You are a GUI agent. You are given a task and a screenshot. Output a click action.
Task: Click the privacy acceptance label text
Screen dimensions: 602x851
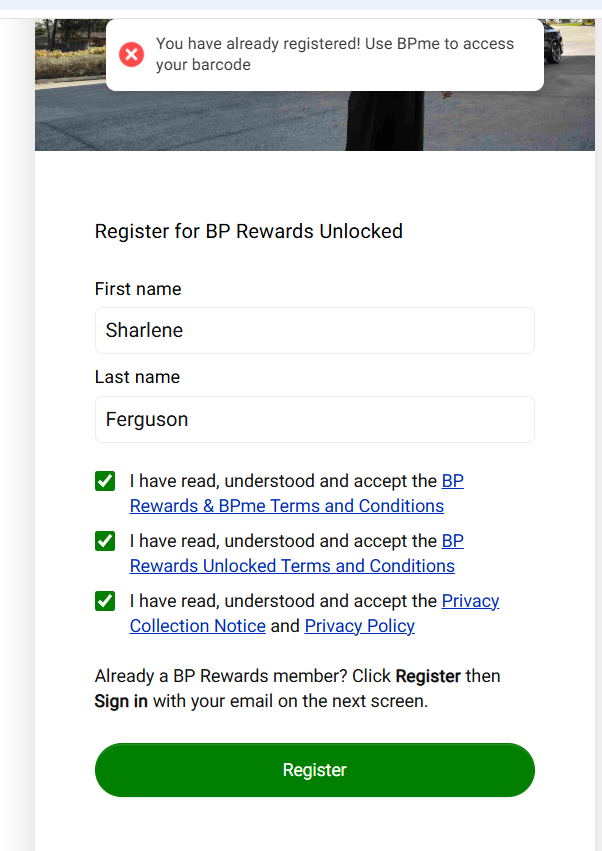(x=284, y=601)
